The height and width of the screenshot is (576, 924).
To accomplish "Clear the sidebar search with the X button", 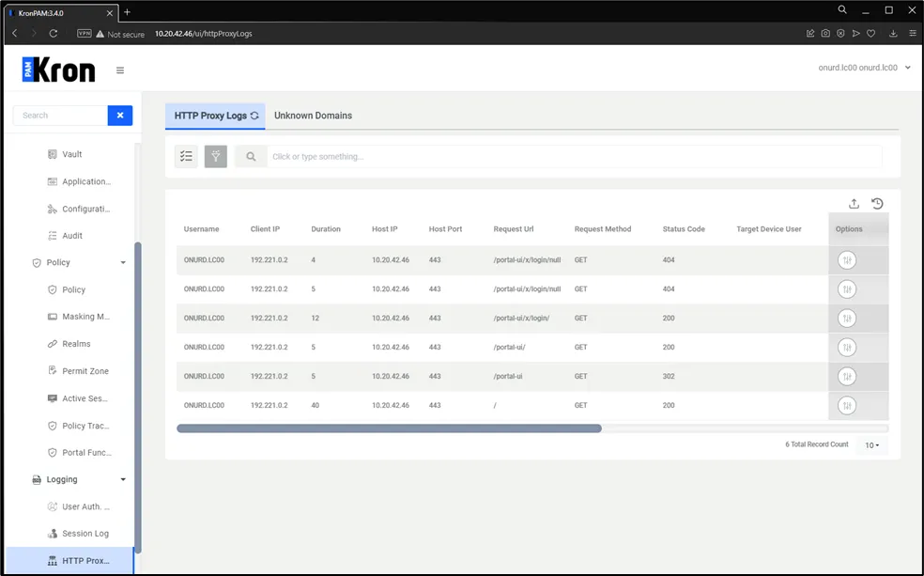I will 120,116.
